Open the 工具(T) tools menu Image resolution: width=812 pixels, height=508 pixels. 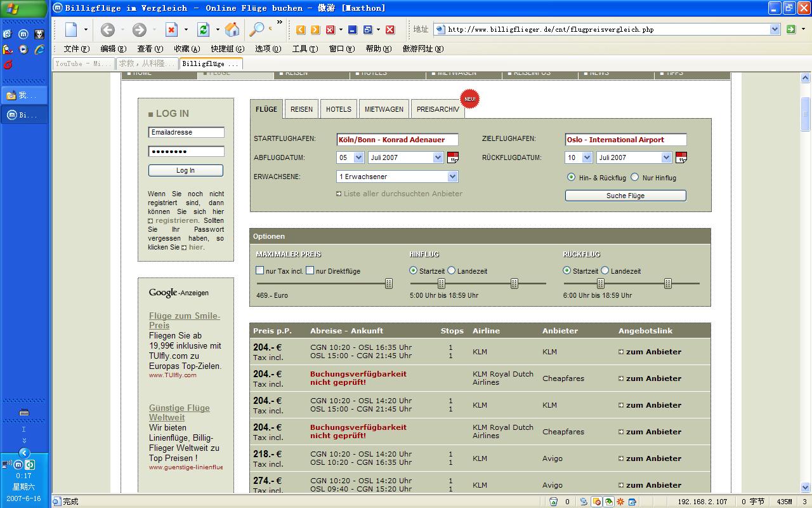(304, 49)
